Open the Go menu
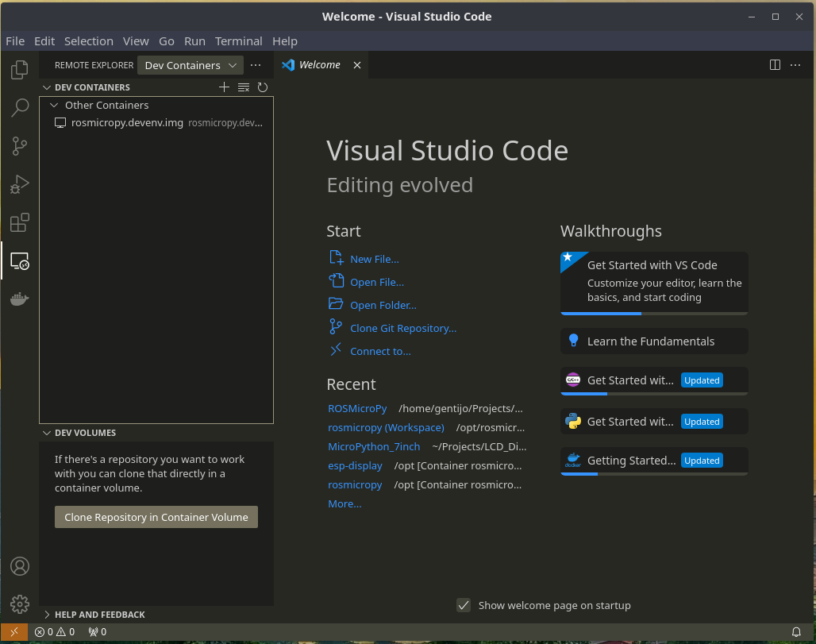 click(167, 41)
